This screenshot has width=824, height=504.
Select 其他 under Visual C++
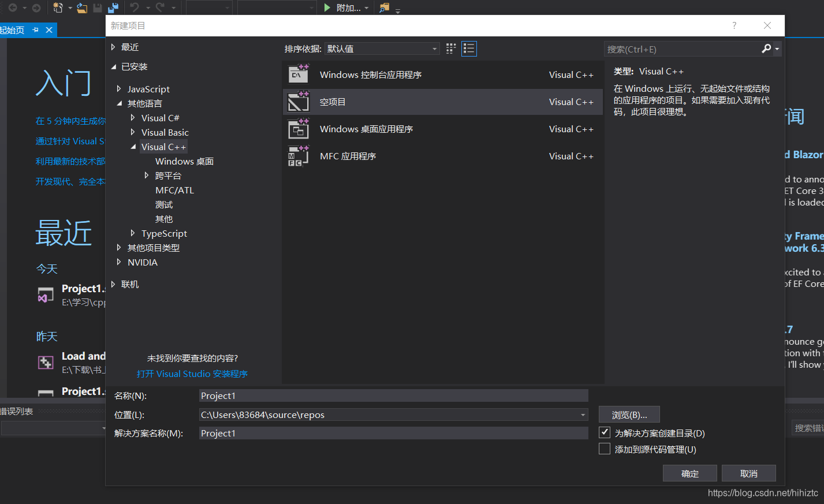pos(164,219)
